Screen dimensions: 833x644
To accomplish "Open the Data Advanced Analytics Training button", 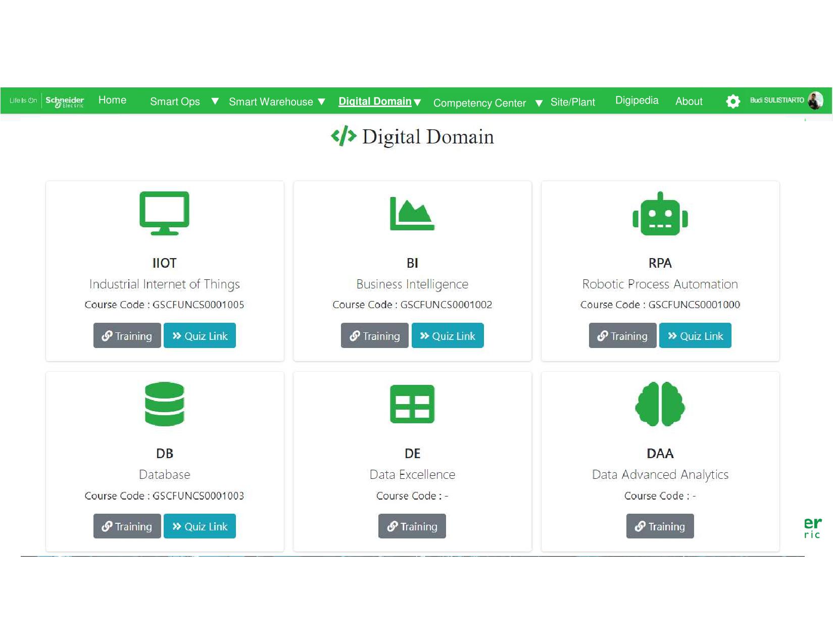I will (660, 526).
